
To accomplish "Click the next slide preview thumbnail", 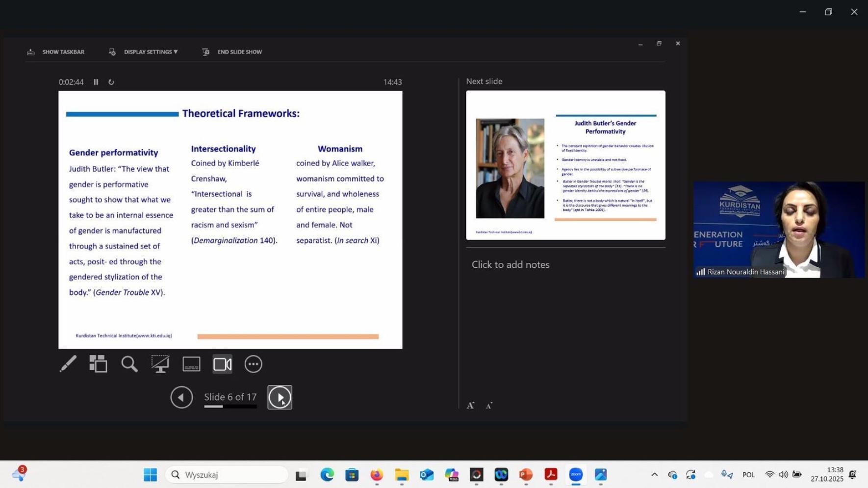I will (x=565, y=165).
